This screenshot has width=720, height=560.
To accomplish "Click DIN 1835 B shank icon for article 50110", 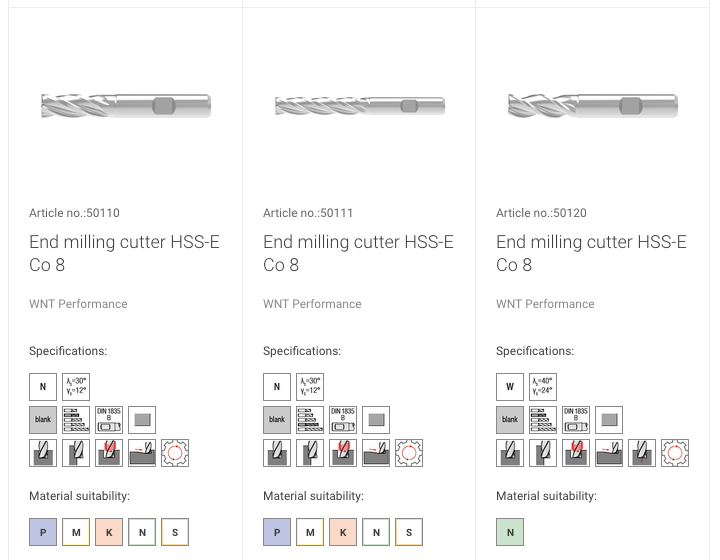I will pyautogui.click(x=109, y=420).
